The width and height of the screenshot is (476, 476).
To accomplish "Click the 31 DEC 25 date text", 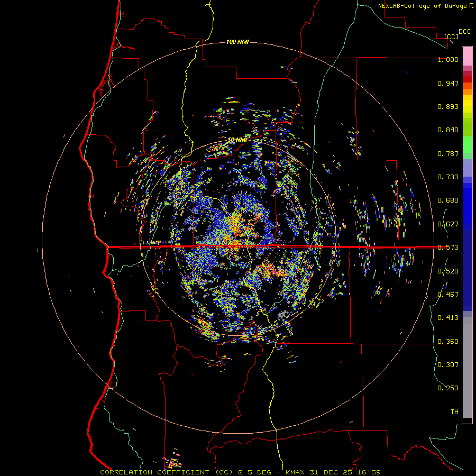I will (331, 472).
